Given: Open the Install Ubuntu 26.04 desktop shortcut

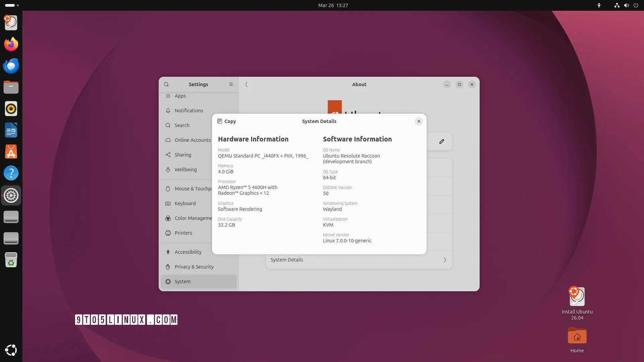Looking at the screenshot, I should point(577,297).
